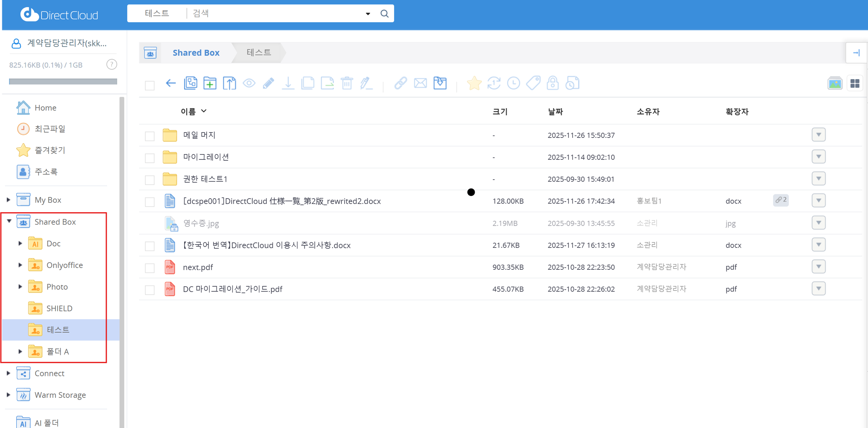Screen dimensions: 868x428
Task: Expand the My Box tree node
Action: (x=8, y=200)
